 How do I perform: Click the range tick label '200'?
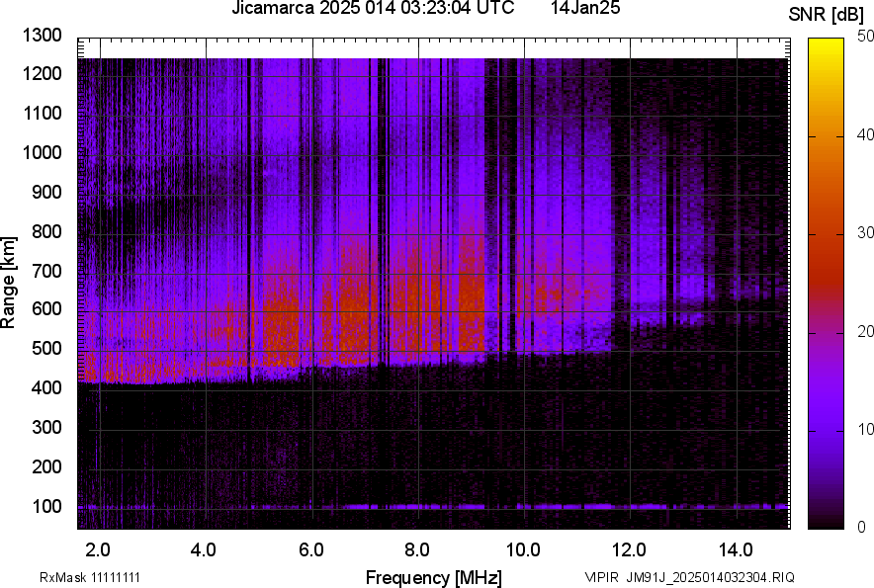coord(46,465)
